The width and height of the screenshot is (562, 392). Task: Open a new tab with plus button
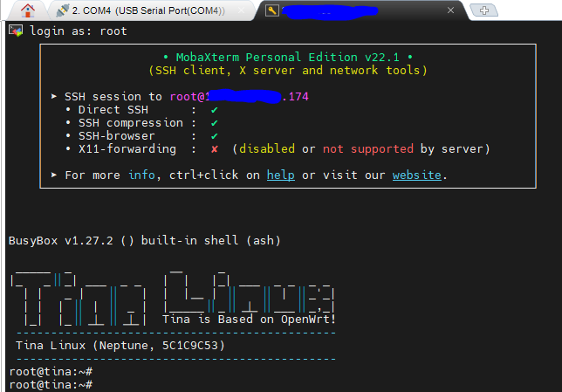click(x=483, y=10)
